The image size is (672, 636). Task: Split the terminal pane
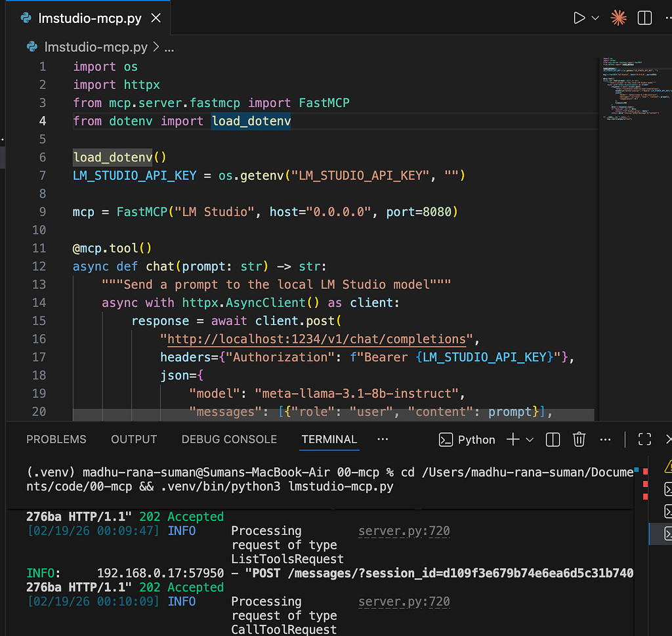coord(553,440)
